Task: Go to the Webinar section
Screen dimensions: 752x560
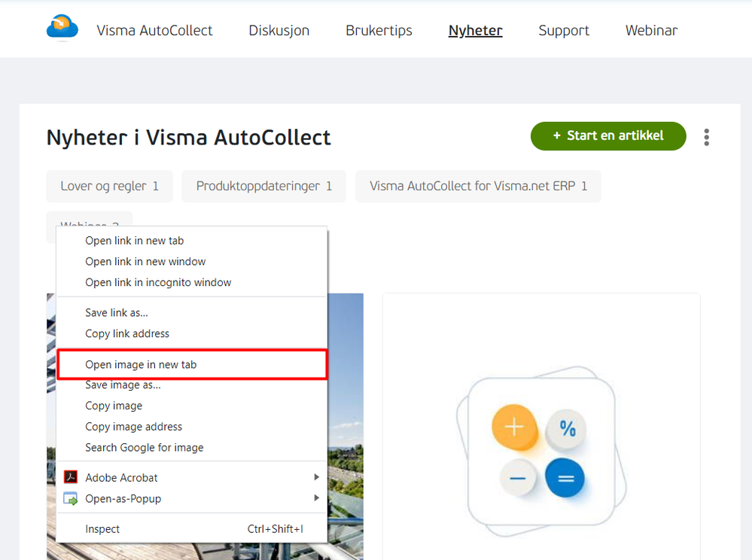Action: 651,30
